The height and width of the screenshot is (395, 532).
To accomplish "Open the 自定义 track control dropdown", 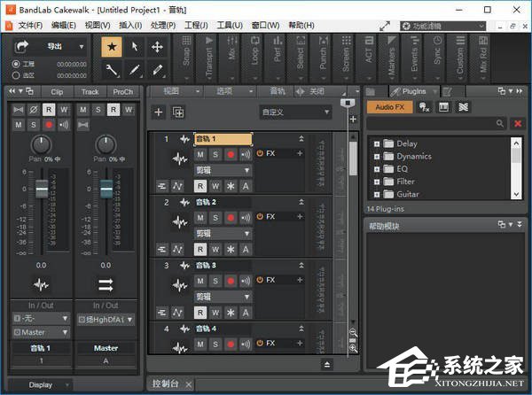I will point(295,112).
